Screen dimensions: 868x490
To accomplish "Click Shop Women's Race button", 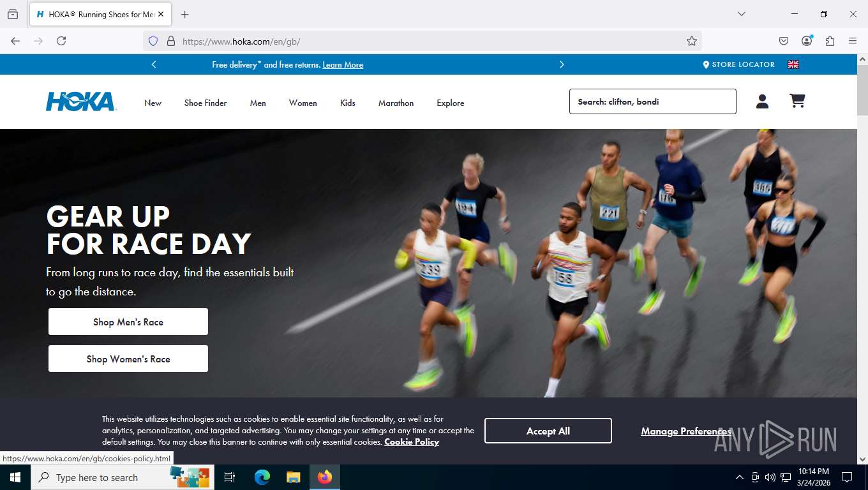I will tap(128, 359).
